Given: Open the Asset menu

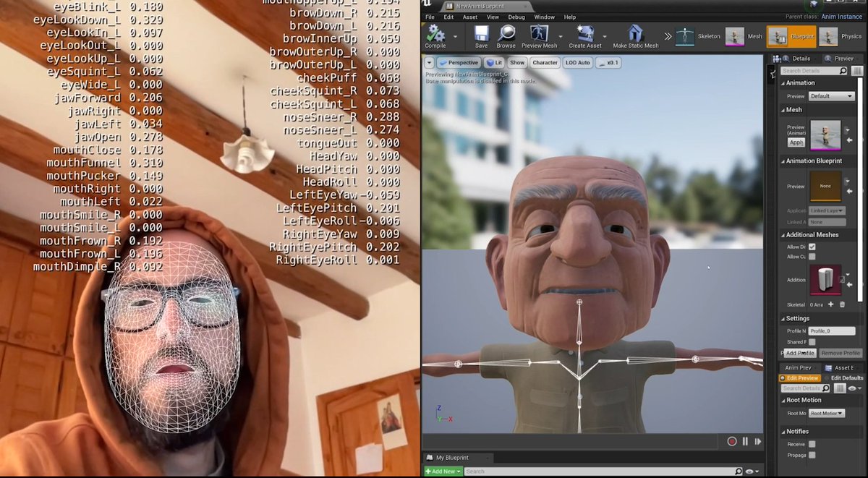Looking at the screenshot, I should coord(470,17).
